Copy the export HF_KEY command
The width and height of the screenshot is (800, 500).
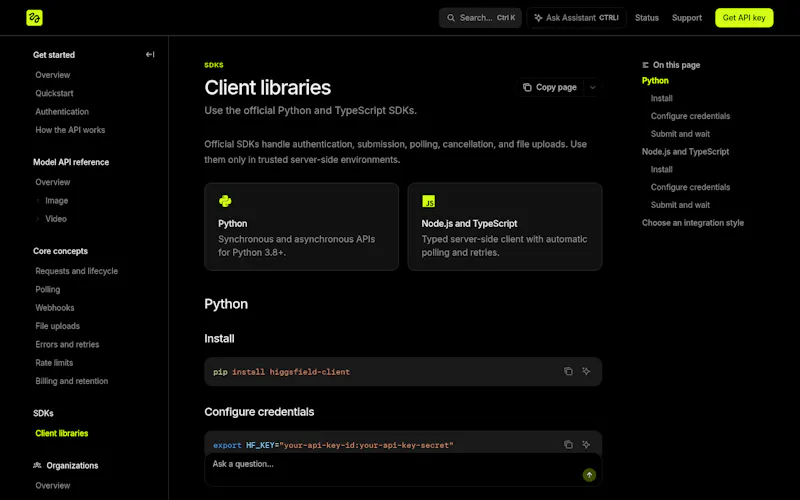point(568,444)
